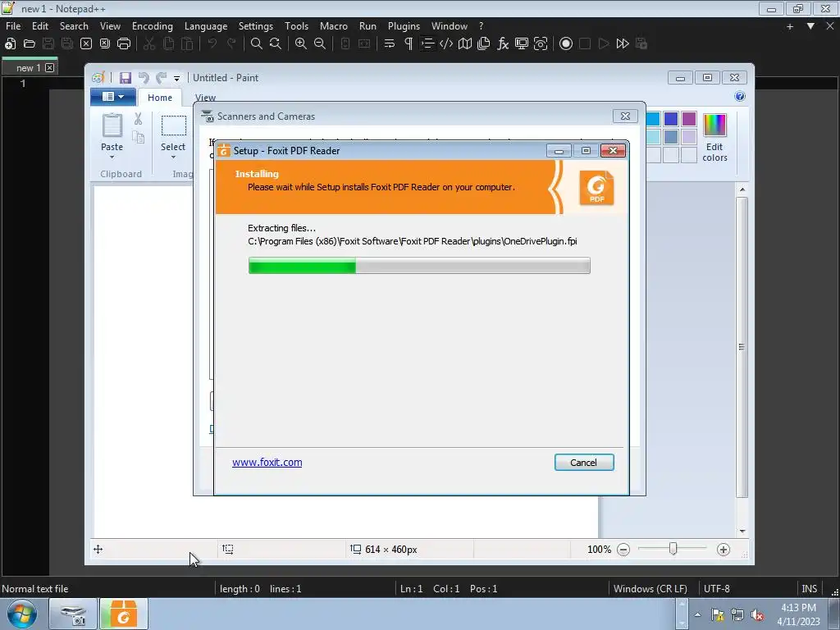Click the New file icon in Notepad++ toolbar
This screenshot has width=840, height=630.
(x=10, y=44)
